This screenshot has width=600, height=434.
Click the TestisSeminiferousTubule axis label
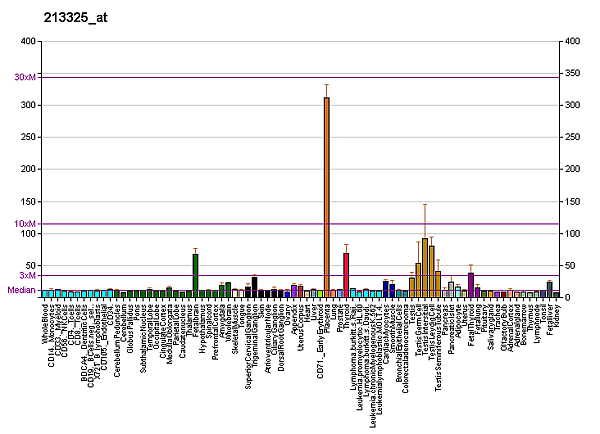tap(438, 345)
